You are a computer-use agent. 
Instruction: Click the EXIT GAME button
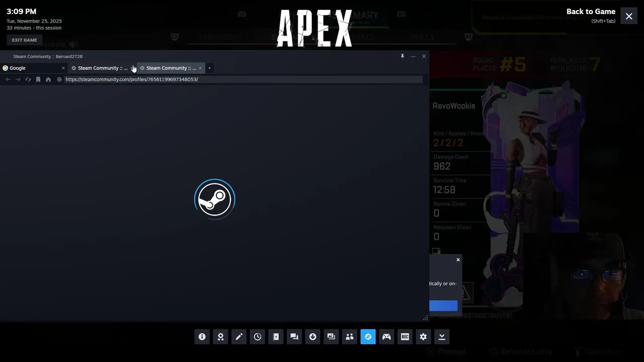[25, 40]
